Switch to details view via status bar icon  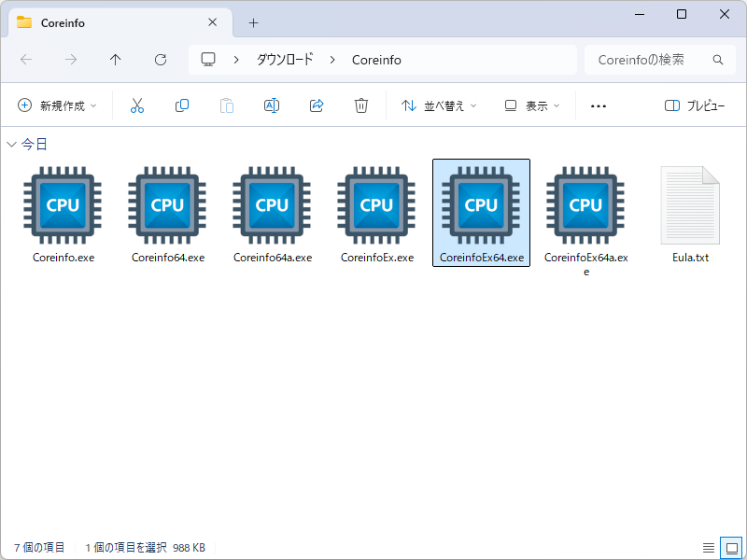click(x=707, y=548)
